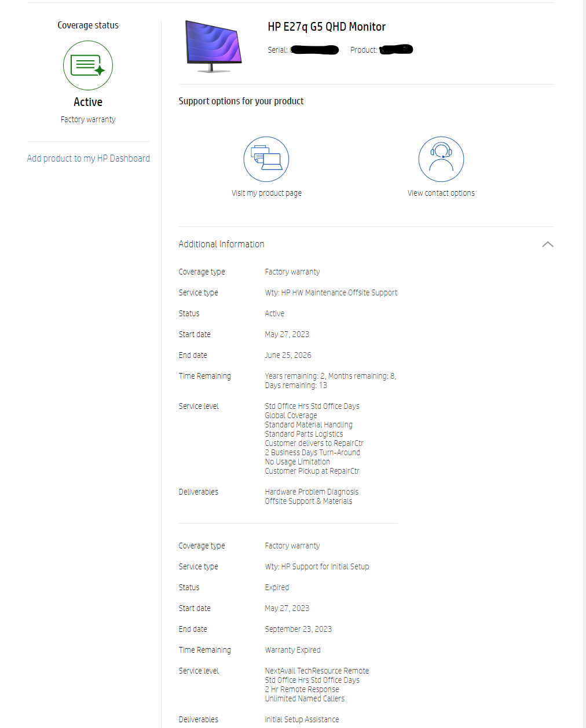Select the Unlimited Named Callers line

click(305, 698)
